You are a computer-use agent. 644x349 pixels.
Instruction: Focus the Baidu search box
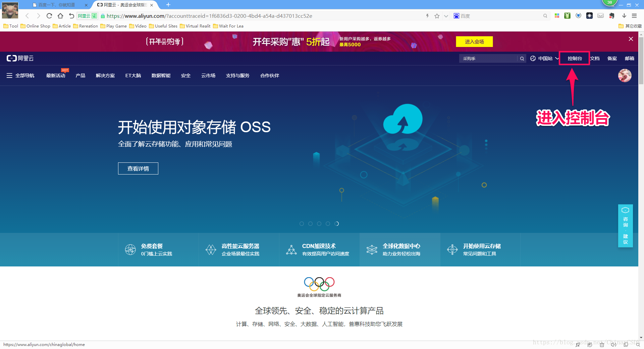500,16
